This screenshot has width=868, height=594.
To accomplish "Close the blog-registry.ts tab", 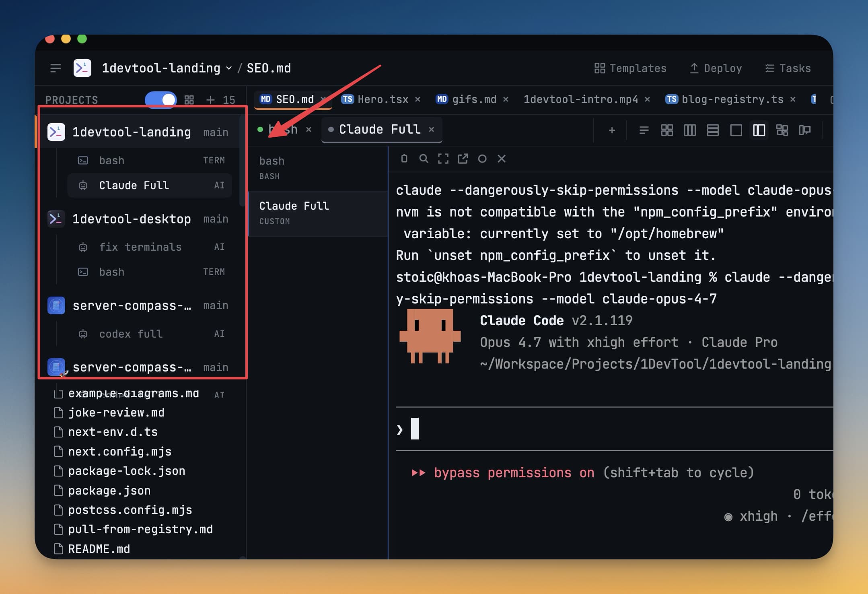I will click(793, 99).
